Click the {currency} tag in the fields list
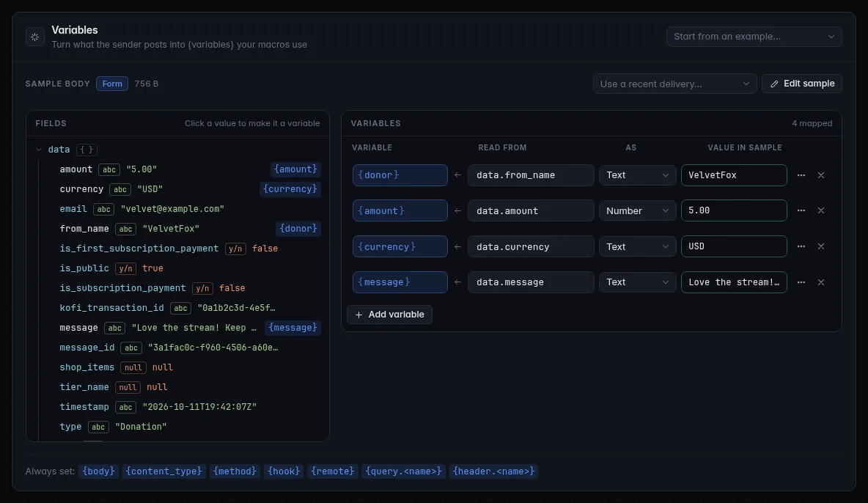 (x=290, y=189)
